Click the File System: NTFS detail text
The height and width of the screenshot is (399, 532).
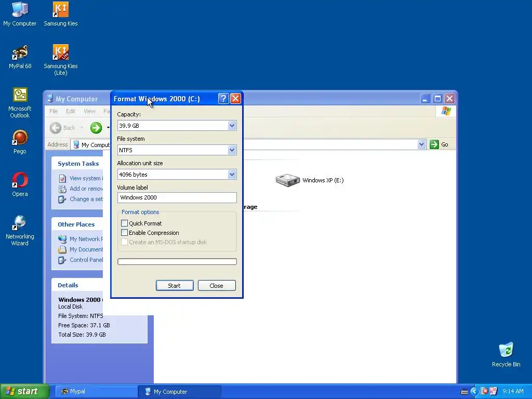tap(81, 316)
